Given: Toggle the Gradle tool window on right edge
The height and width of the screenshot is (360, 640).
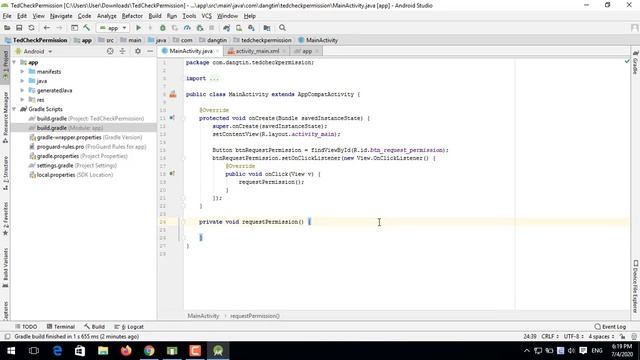Looking at the screenshot, I should 635,62.
